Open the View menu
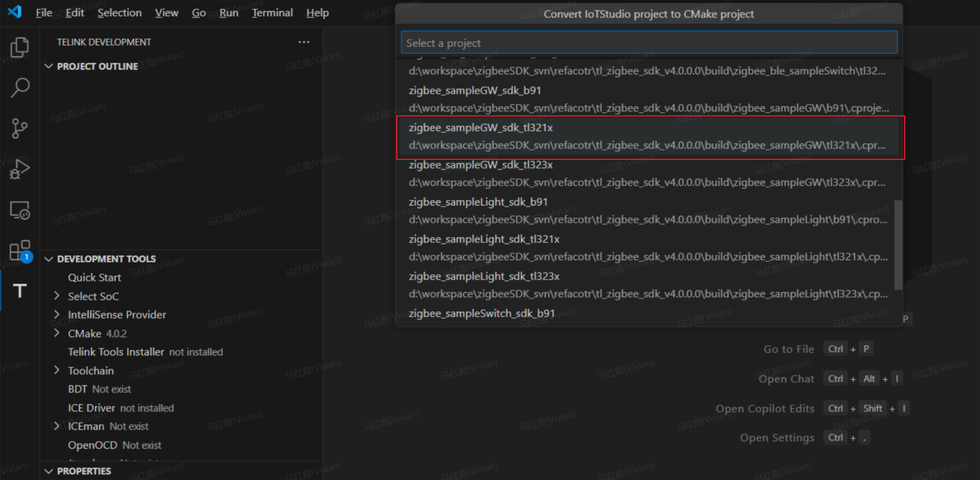This screenshot has width=980, height=480. click(166, 12)
